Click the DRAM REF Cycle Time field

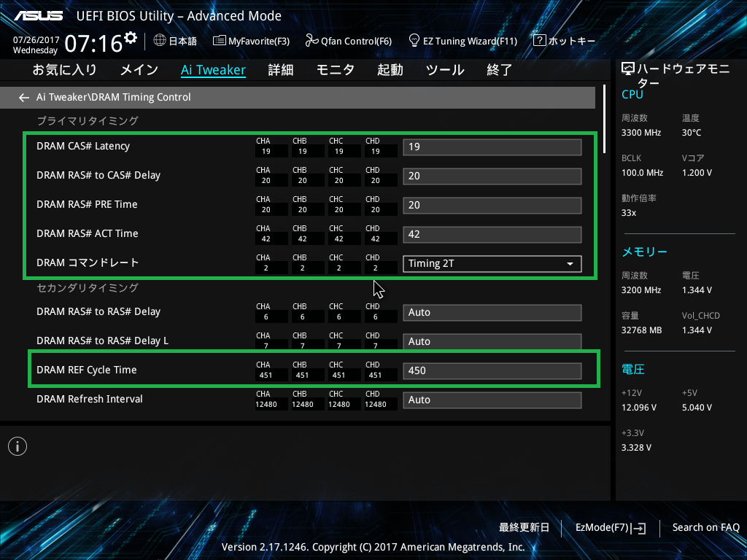492,371
